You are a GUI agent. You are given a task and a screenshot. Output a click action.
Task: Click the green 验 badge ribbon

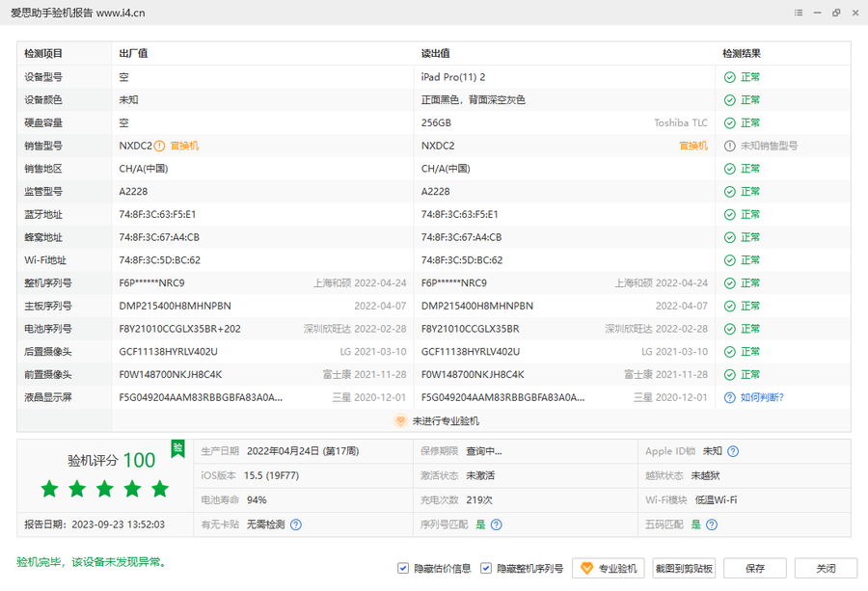pos(177,448)
